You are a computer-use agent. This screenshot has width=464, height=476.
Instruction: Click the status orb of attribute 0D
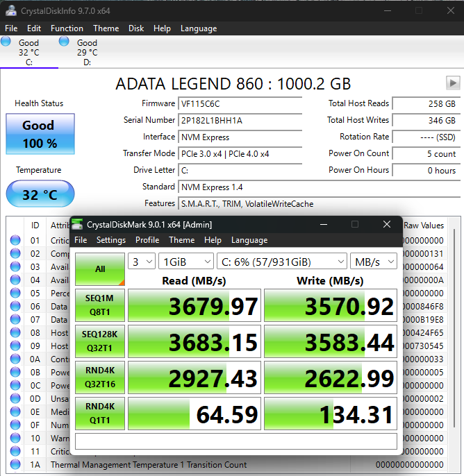[x=15, y=398]
